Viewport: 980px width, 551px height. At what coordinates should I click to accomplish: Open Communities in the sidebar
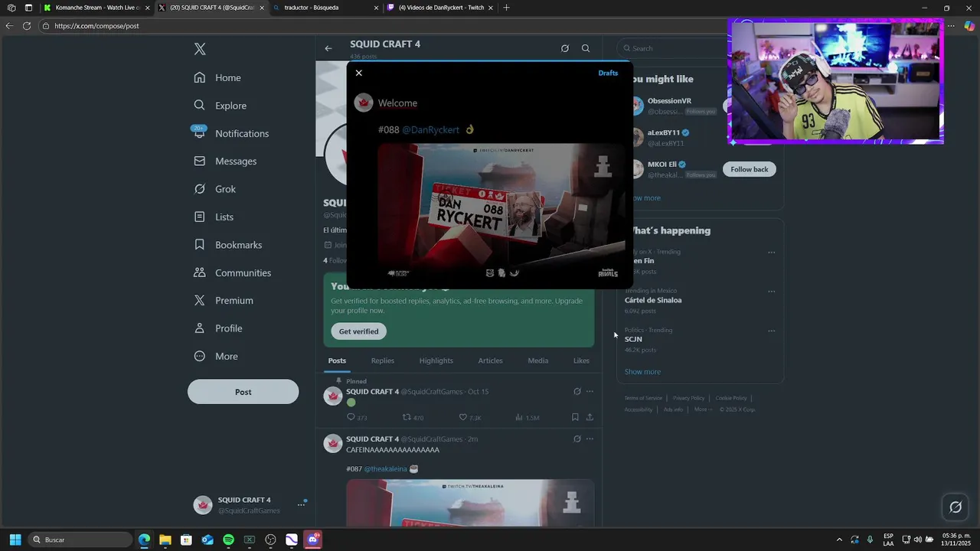tap(232, 273)
